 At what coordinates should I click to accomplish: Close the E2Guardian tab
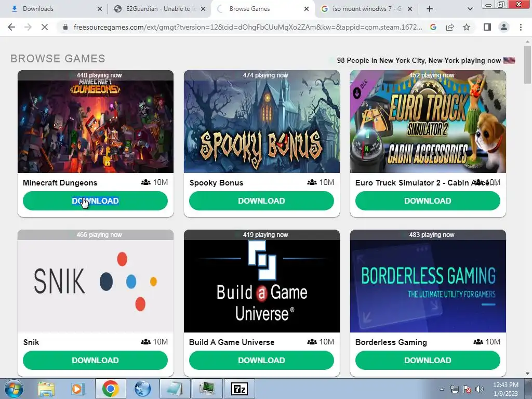coord(203,9)
